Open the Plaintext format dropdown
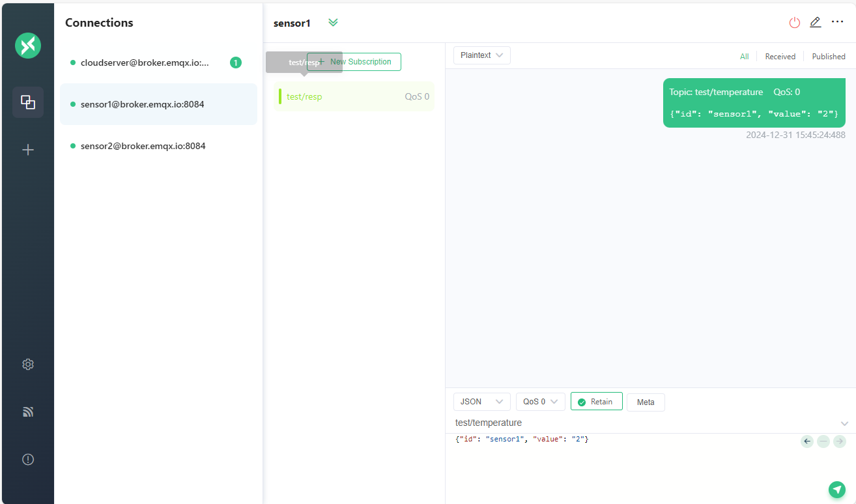The height and width of the screenshot is (504, 856). [x=482, y=55]
